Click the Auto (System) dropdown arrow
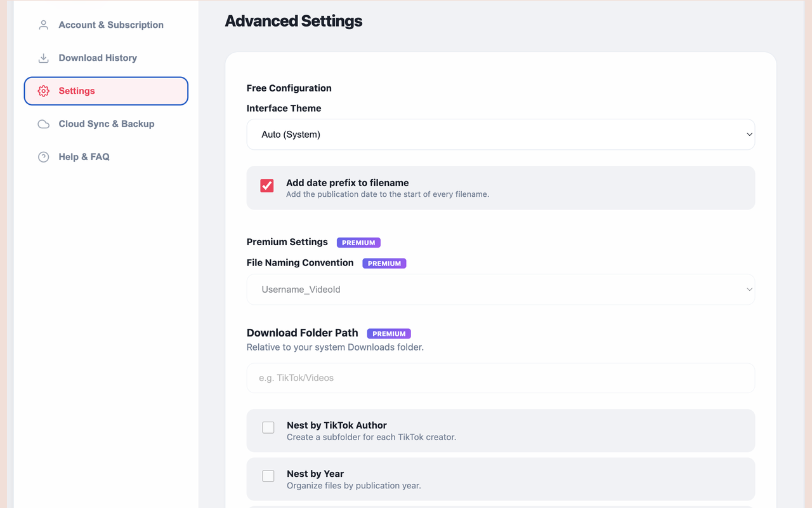The image size is (812, 508). coord(749,135)
